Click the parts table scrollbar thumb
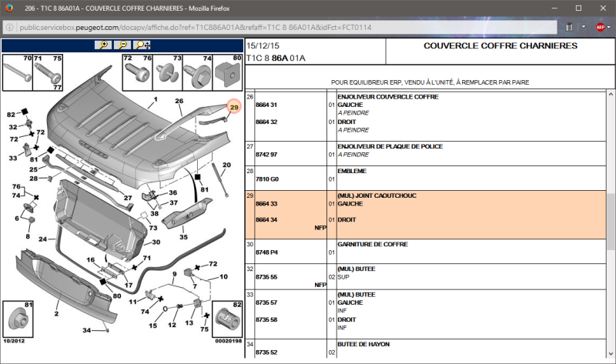Screen dimensions: 616x364 tap(611, 221)
